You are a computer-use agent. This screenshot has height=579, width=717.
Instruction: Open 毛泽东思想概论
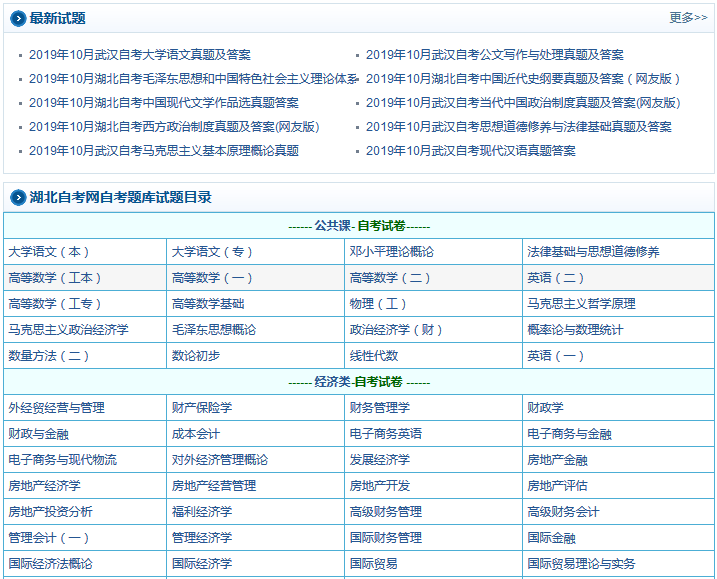(x=214, y=330)
